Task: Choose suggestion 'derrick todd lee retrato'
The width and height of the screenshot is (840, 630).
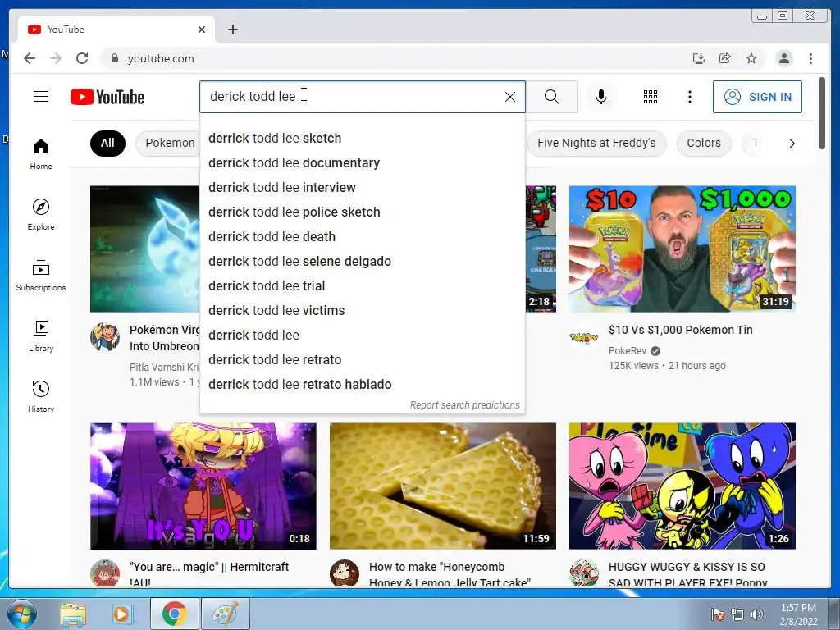Action: pos(362,360)
